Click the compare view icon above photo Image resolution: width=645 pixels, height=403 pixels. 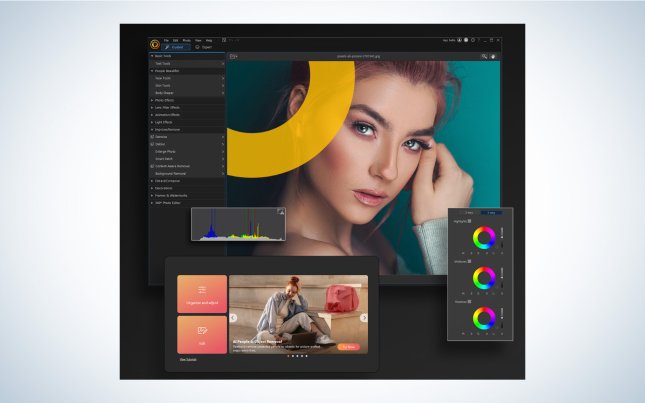click(x=234, y=57)
